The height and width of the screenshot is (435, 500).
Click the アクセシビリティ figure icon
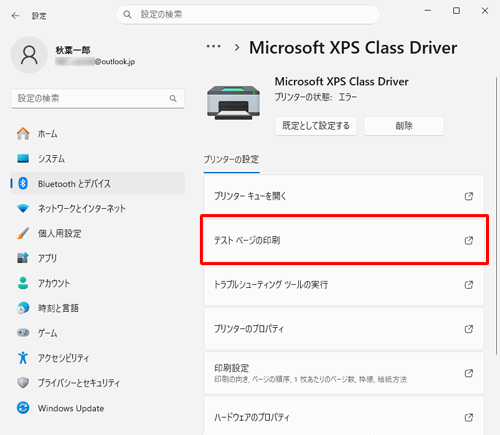pyautogui.click(x=23, y=358)
